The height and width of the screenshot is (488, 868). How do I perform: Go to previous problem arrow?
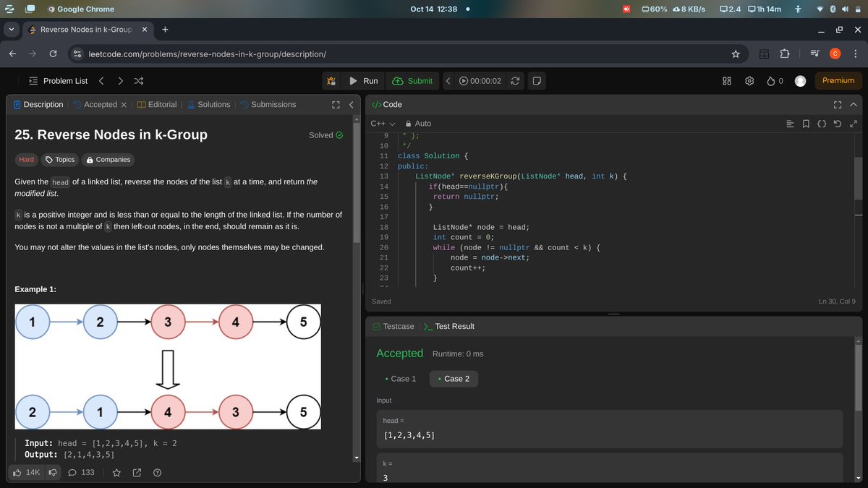pyautogui.click(x=101, y=81)
